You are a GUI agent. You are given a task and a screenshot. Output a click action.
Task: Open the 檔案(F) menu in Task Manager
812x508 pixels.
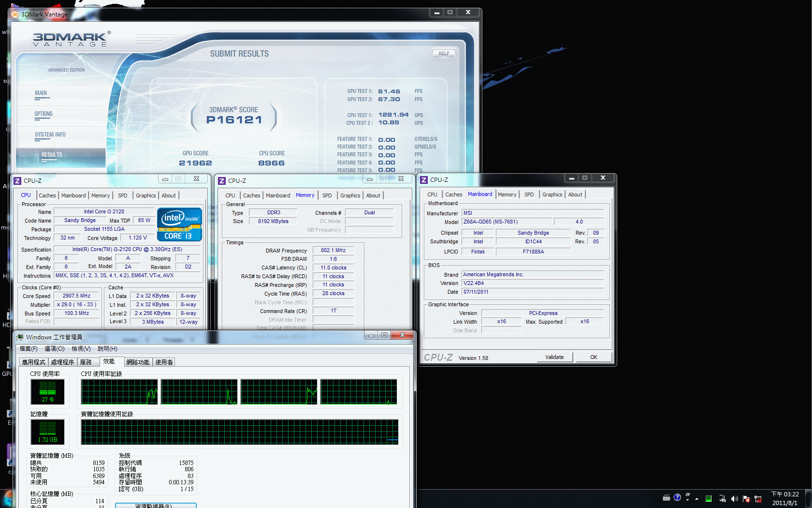29,349
